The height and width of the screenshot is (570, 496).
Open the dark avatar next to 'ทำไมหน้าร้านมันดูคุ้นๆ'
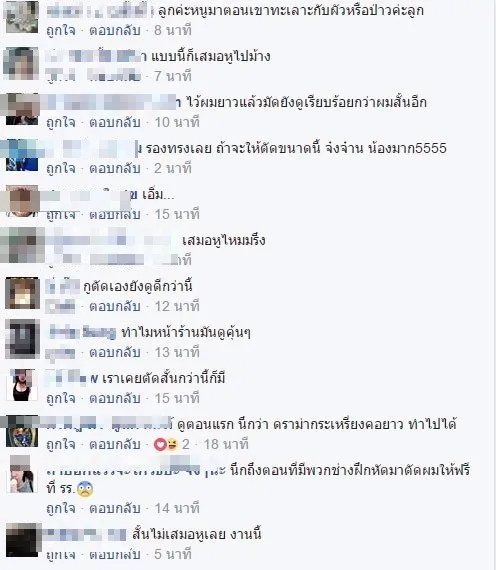pyautogui.click(x=22, y=339)
